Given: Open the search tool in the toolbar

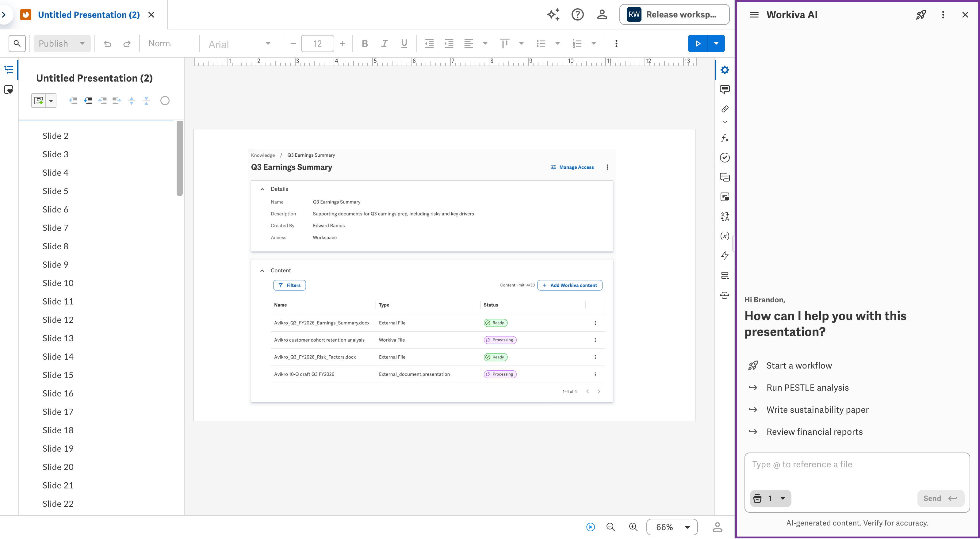Looking at the screenshot, I should click(x=17, y=43).
